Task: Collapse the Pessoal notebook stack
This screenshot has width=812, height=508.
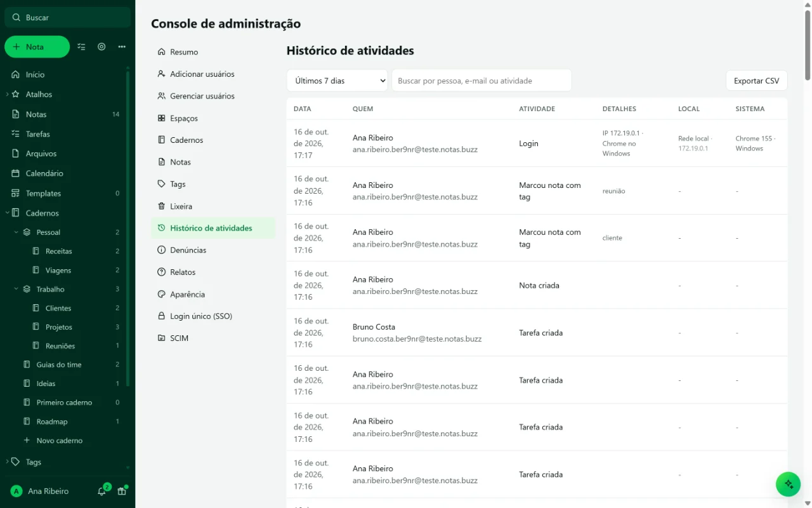Action: (x=16, y=232)
